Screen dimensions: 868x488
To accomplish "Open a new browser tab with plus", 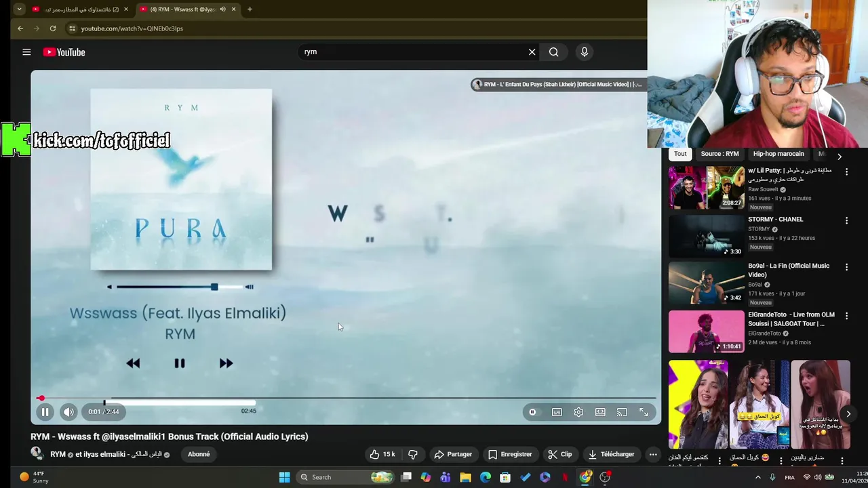I will point(250,9).
